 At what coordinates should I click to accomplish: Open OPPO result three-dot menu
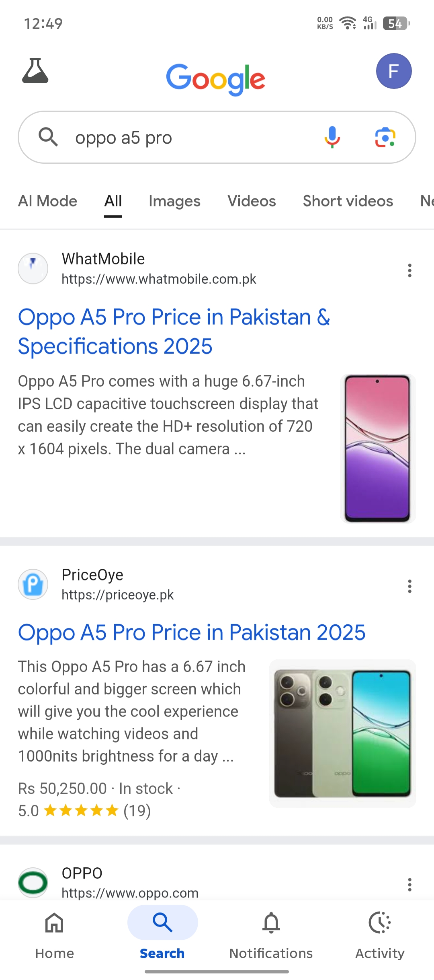[409, 885]
